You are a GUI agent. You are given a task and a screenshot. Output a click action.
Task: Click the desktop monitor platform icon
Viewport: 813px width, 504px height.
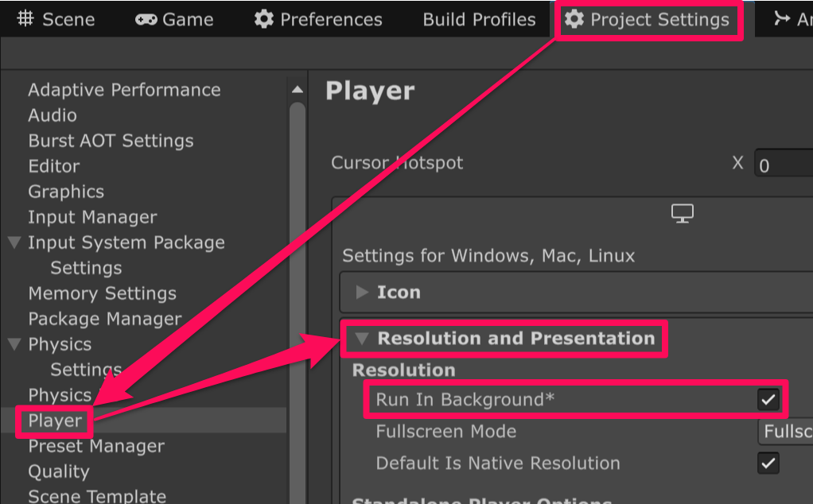point(682,213)
